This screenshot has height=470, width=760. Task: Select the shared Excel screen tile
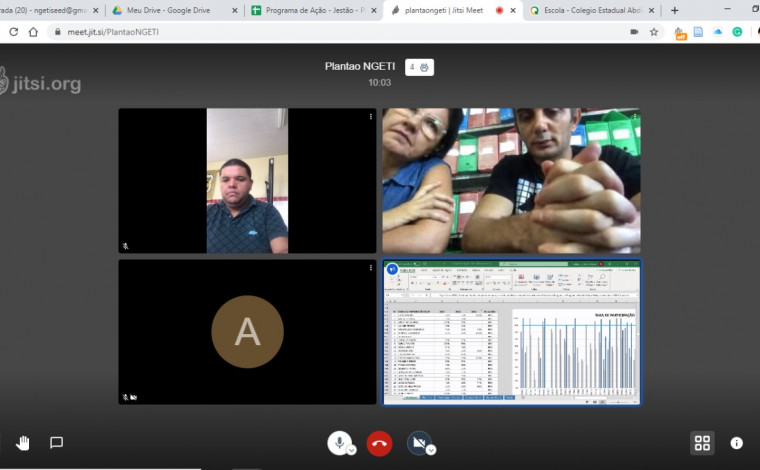tap(511, 332)
